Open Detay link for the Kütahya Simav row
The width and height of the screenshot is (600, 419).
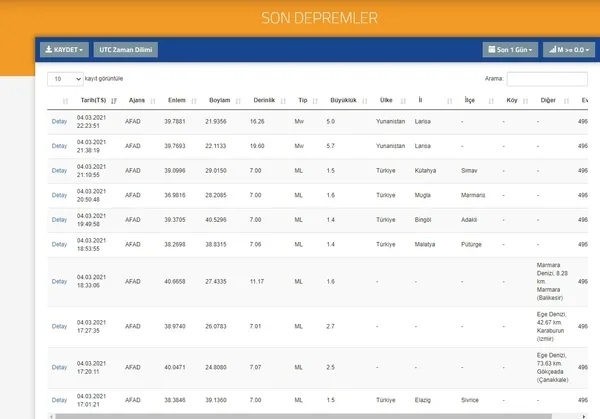point(59,170)
